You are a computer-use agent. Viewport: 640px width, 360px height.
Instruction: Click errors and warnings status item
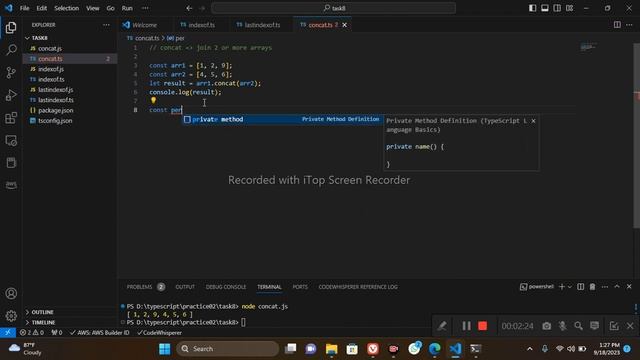32,333
